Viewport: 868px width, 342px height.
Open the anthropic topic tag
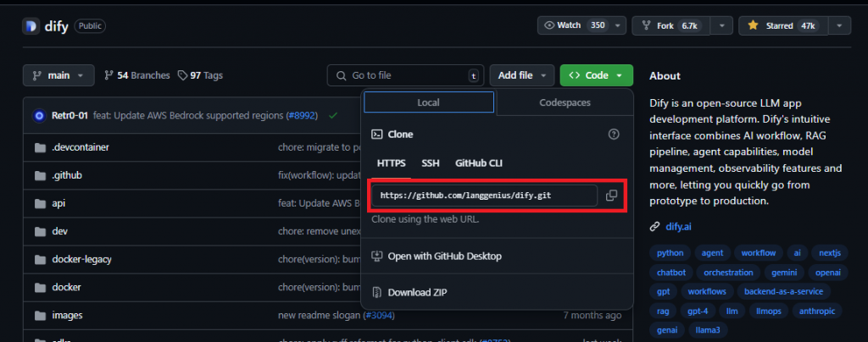coord(816,311)
